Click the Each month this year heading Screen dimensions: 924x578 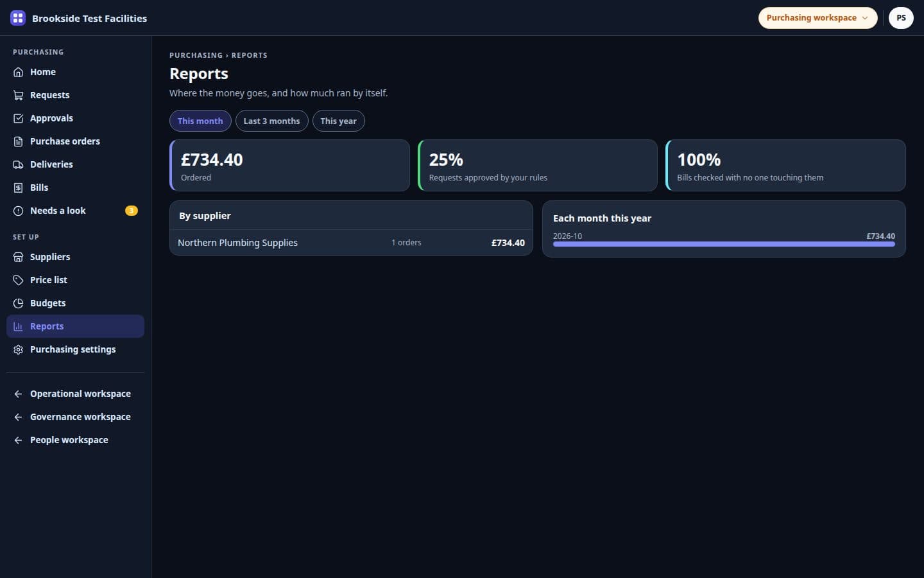[602, 218]
